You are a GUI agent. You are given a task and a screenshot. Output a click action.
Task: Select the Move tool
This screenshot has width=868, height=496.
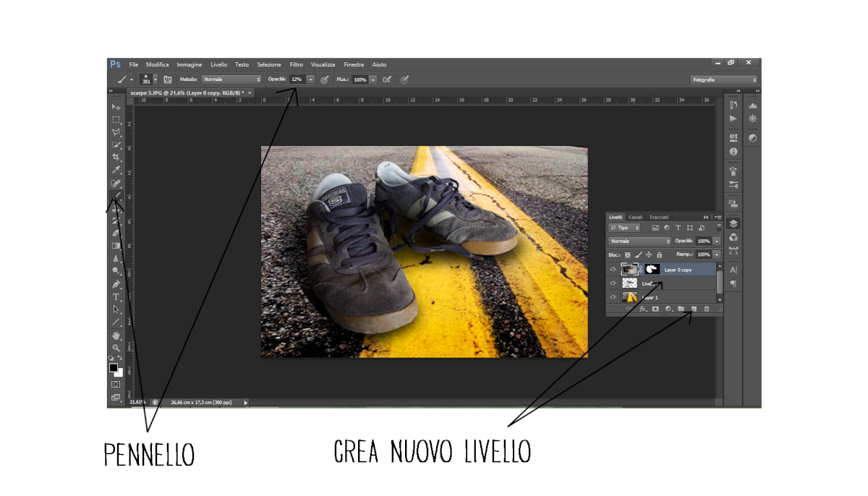pos(116,107)
